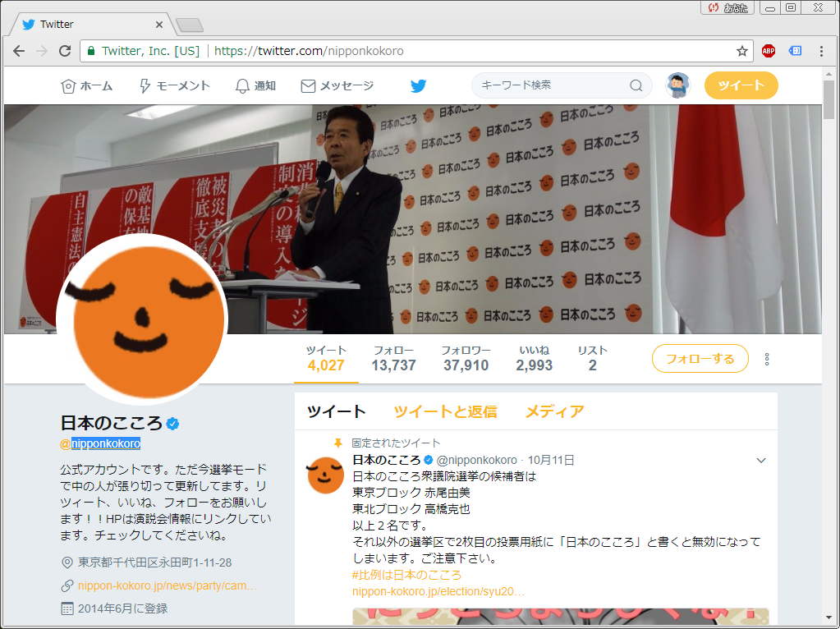Screen dimensions: 840x629
Task: Open hashtag #比例は日本のこころ
Action: pos(406,575)
